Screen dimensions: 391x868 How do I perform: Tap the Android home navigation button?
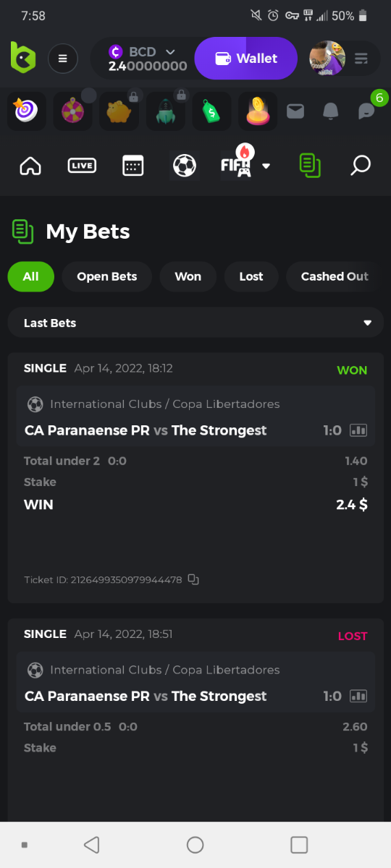pos(195,845)
